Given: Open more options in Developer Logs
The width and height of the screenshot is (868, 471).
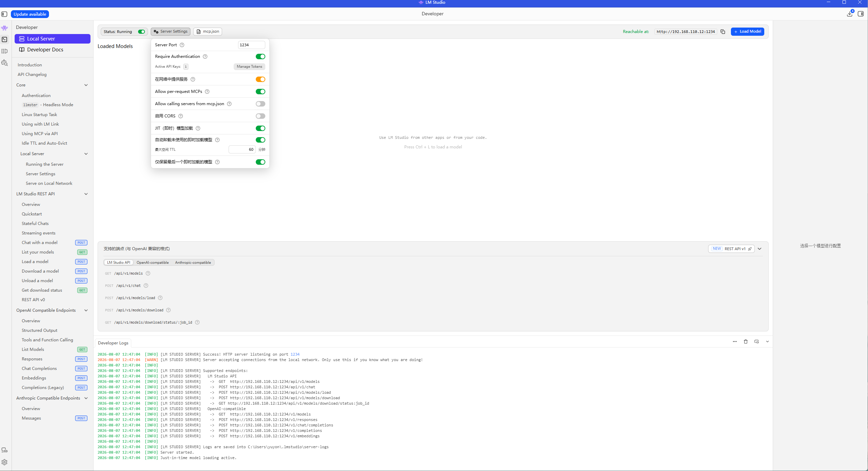Looking at the screenshot, I should 735,342.
